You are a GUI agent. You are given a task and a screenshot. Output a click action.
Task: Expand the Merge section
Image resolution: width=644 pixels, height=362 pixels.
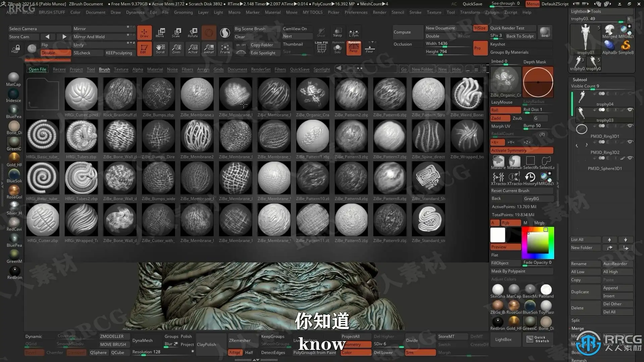pyautogui.click(x=578, y=328)
